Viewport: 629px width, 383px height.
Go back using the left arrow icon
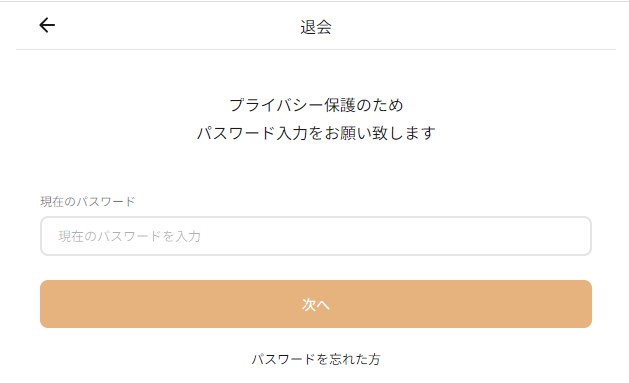(x=47, y=25)
